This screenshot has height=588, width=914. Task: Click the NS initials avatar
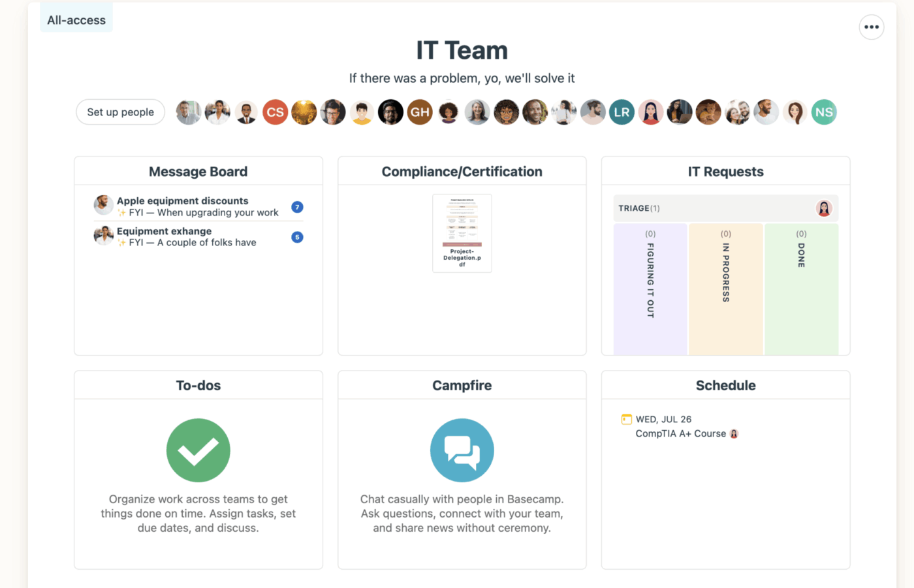click(x=824, y=112)
